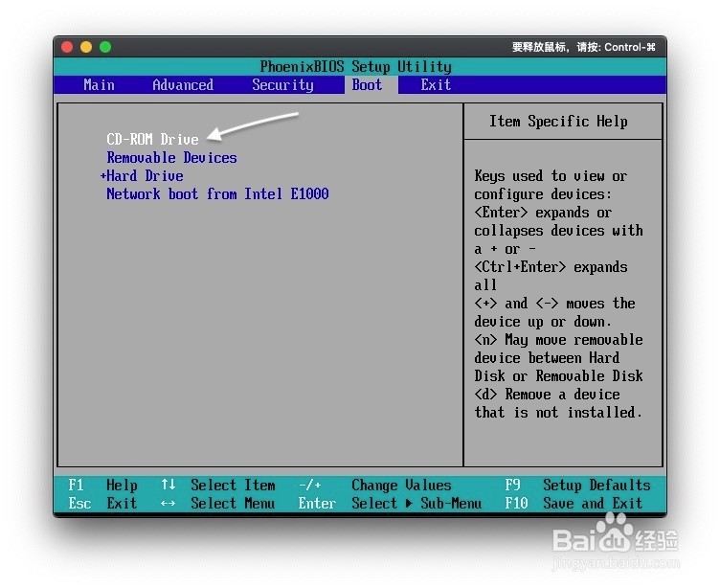Click the F10 Save and Exit hint
The image size is (720, 588).
(574, 504)
